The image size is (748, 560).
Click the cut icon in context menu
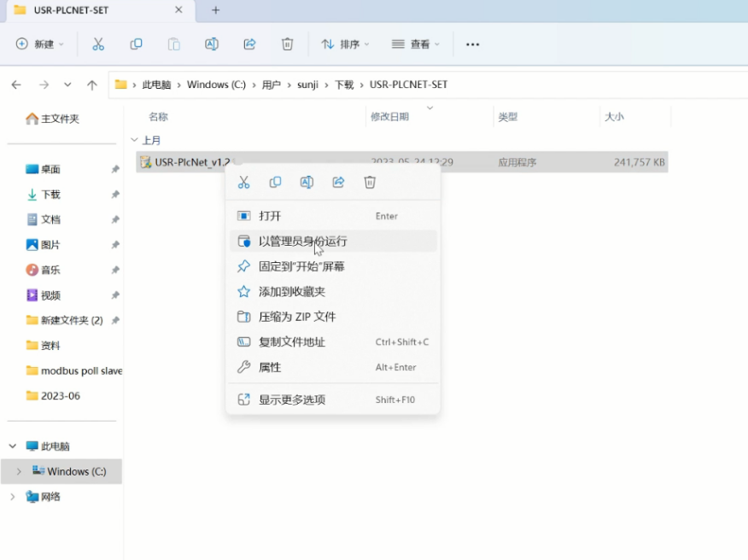243,182
